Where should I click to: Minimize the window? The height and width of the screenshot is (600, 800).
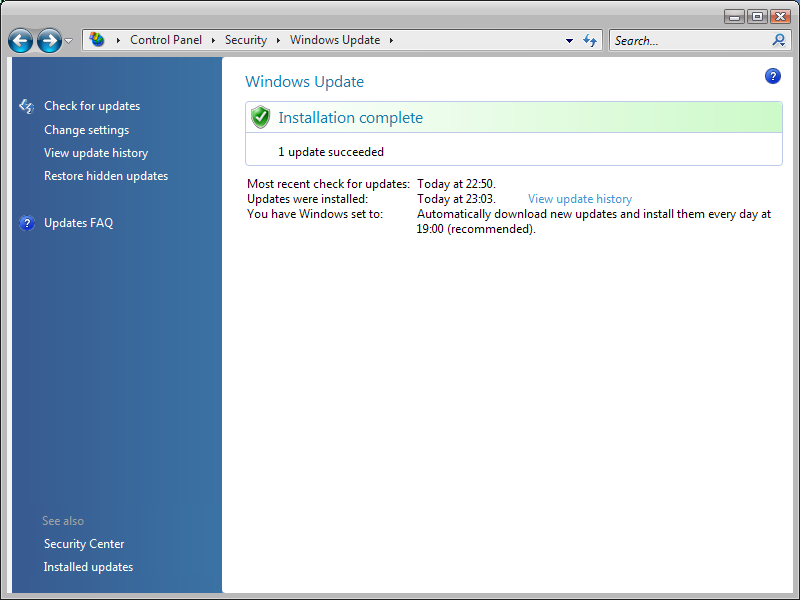click(734, 17)
